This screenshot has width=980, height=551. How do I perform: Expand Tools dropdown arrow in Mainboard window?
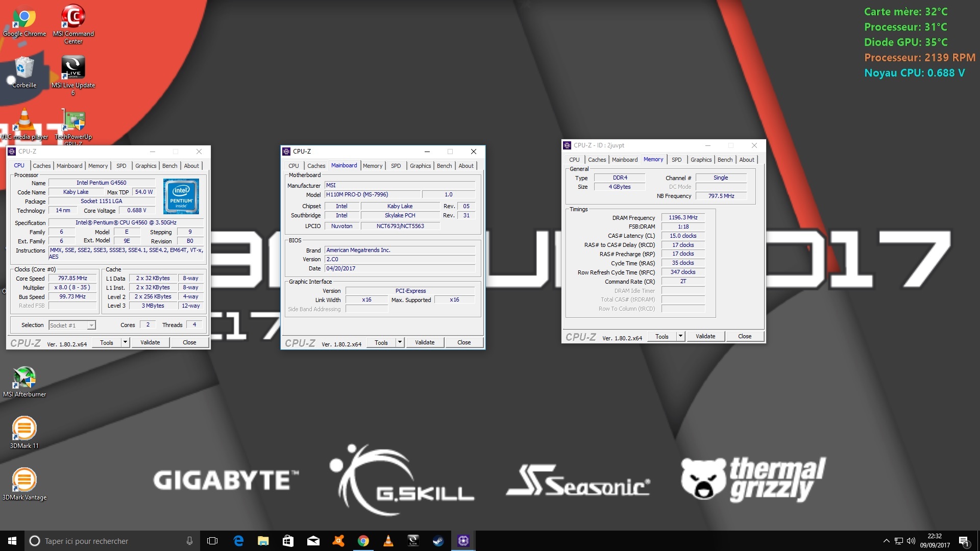coord(400,342)
